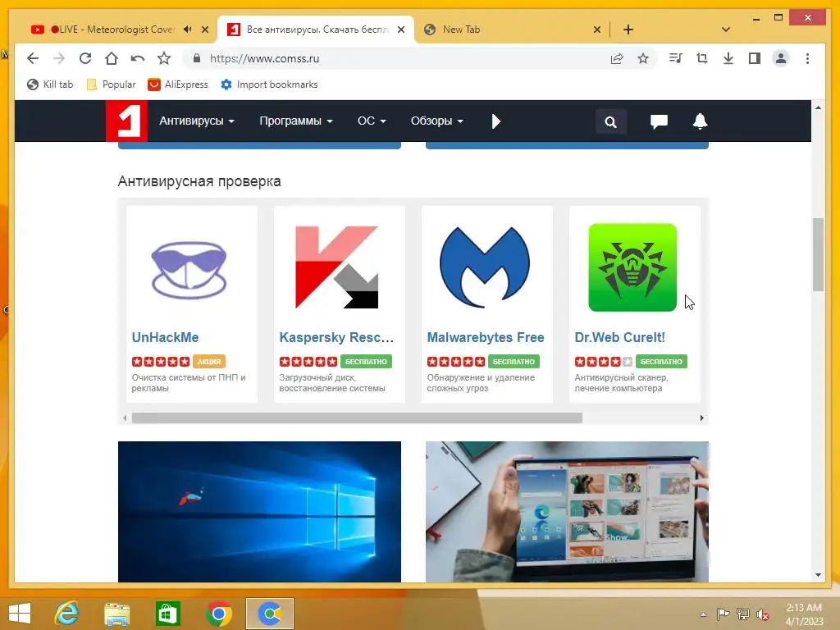The height and width of the screenshot is (630, 840).
Task: Open File Explorer from the taskbar
Action: pyautogui.click(x=116, y=614)
